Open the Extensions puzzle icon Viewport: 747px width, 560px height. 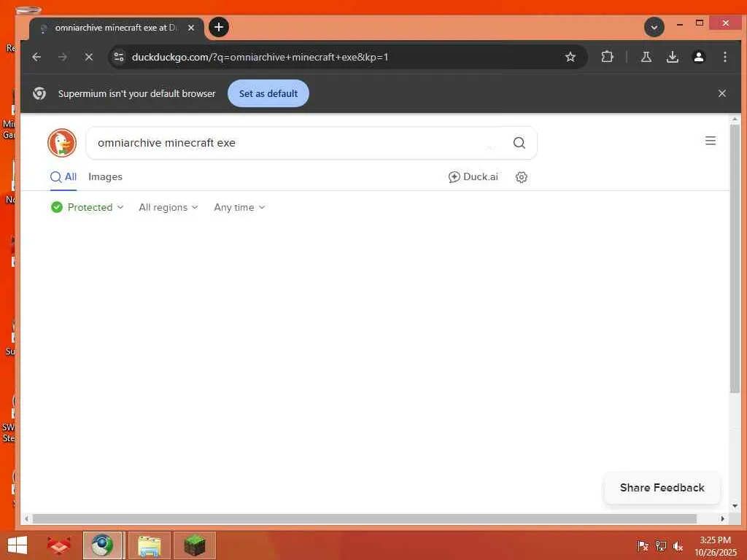click(x=607, y=57)
